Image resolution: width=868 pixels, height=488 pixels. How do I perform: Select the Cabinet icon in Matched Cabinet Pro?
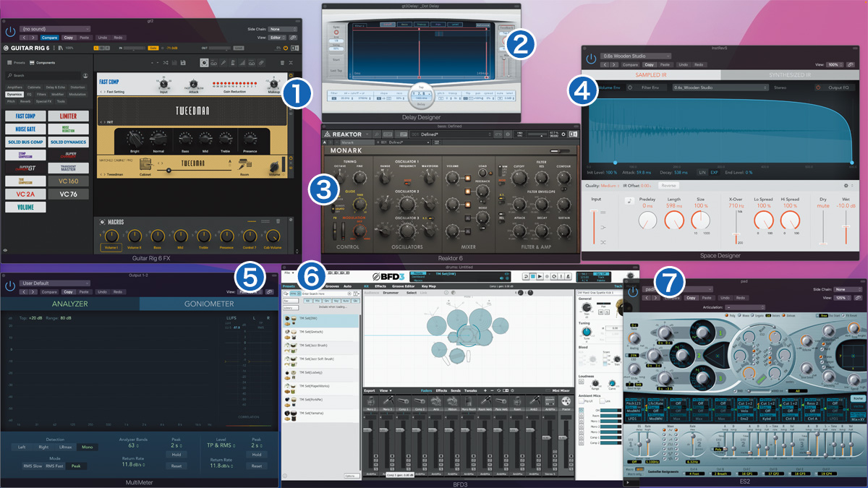145,165
